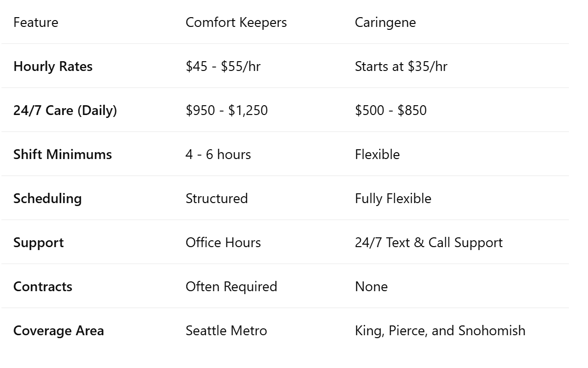Click the $950 - $1,250 cell
Image resolution: width=588 pixels, height=368 pixels.
[227, 111]
